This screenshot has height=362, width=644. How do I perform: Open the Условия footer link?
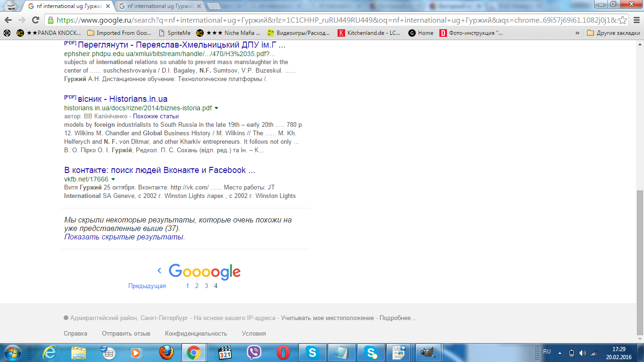[x=254, y=333]
